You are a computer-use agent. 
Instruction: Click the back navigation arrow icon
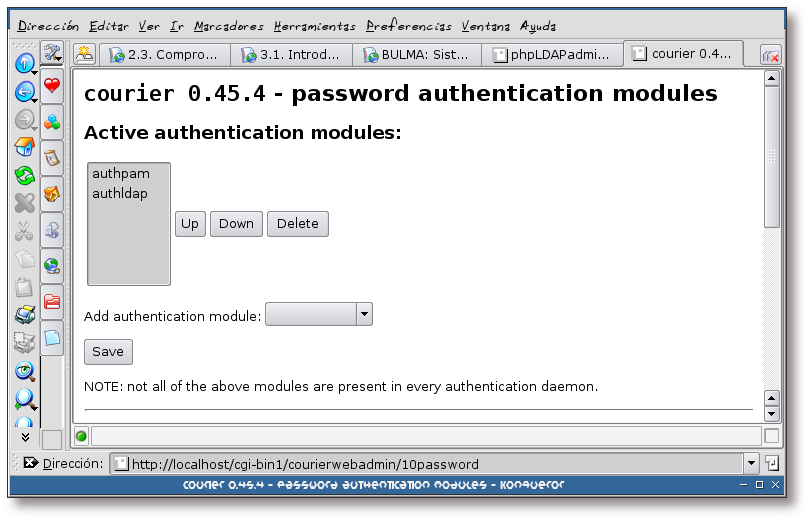click(x=24, y=92)
